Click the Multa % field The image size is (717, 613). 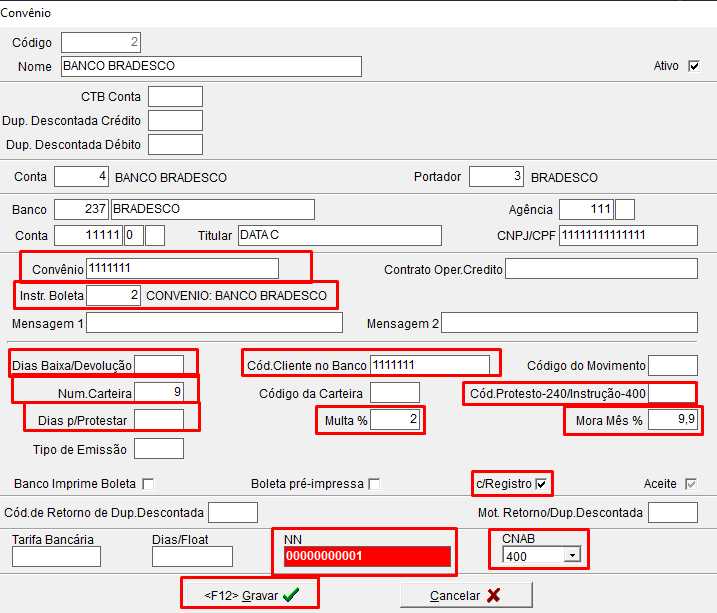click(395, 420)
